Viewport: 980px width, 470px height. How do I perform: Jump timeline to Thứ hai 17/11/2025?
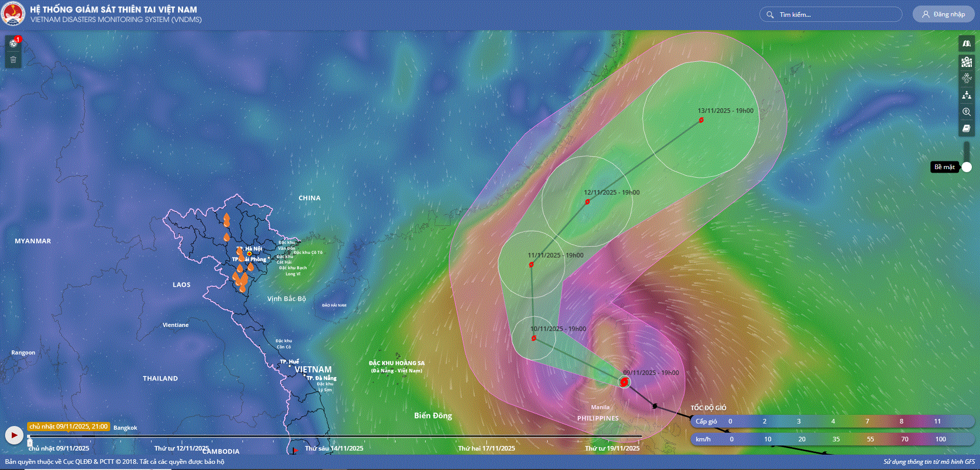(486, 448)
